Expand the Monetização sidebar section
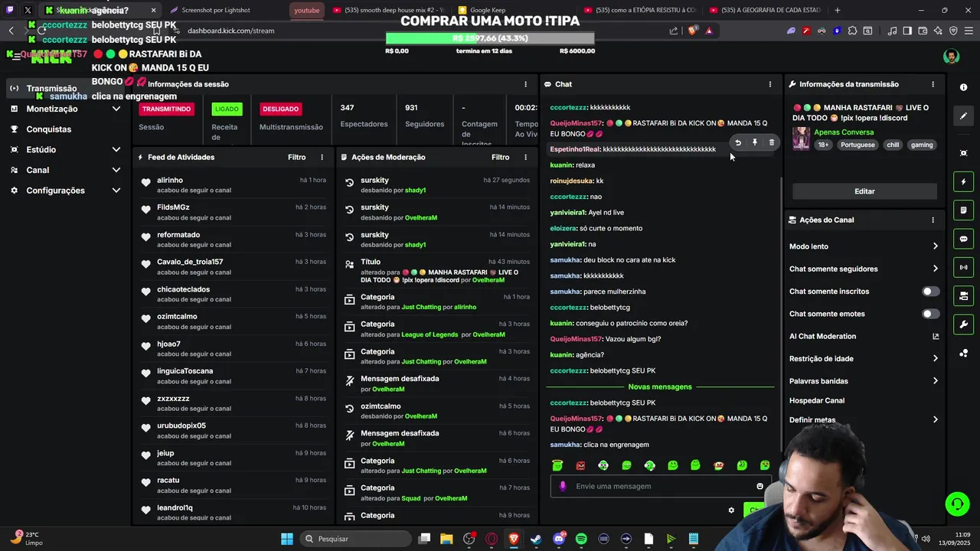 click(116, 109)
